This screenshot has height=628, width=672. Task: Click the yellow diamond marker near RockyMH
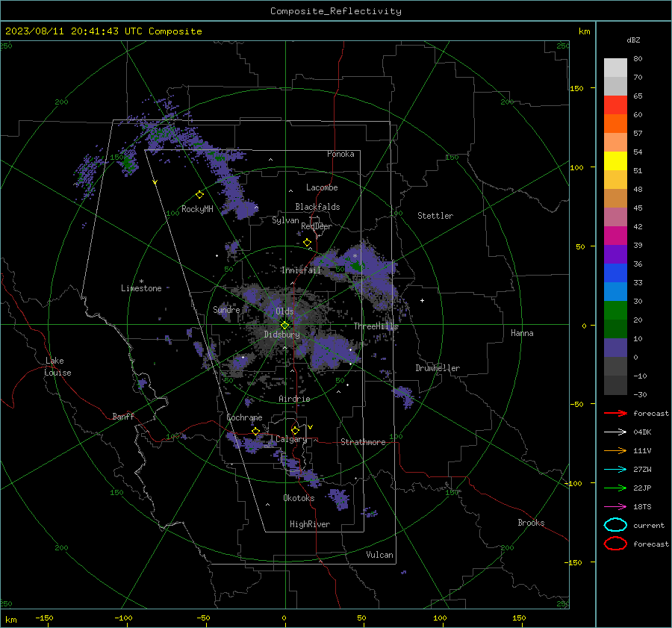[x=199, y=195]
